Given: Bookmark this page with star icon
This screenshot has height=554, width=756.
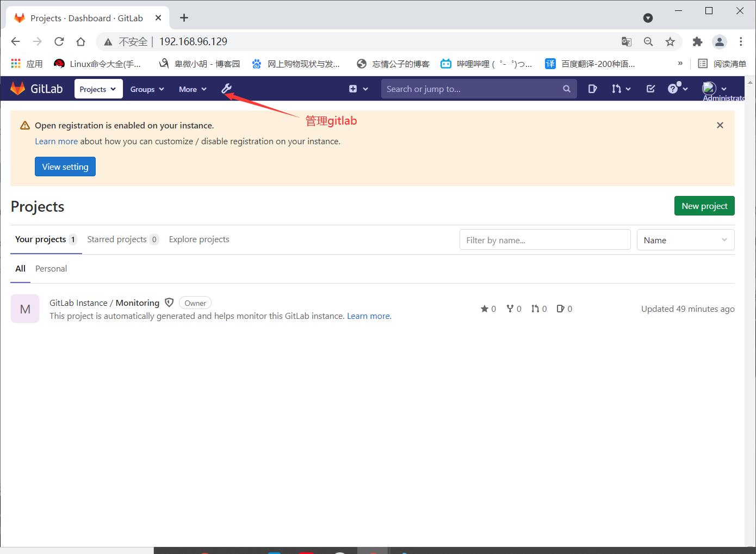Looking at the screenshot, I should (670, 41).
